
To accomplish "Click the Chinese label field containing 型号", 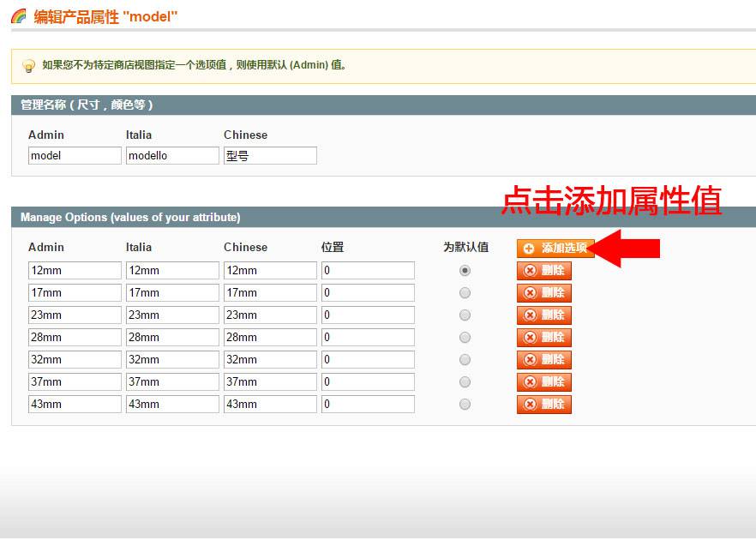I will tap(270, 155).
